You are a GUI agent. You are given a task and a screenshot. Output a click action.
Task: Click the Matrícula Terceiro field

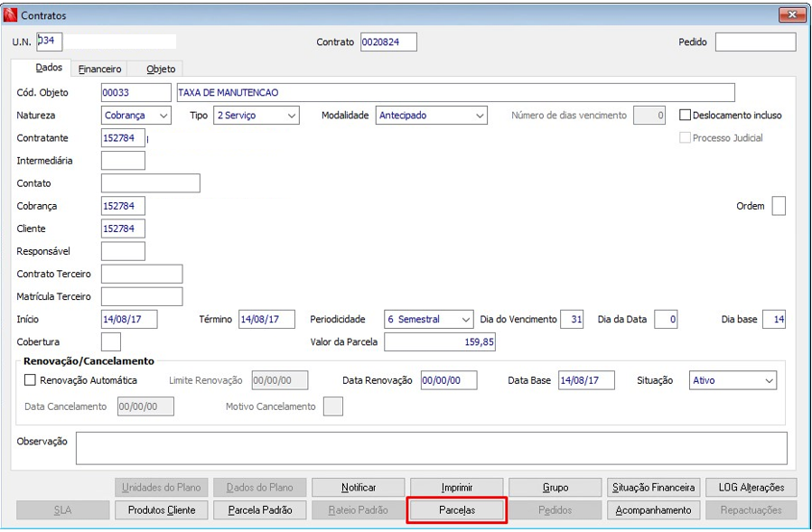[142, 296]
